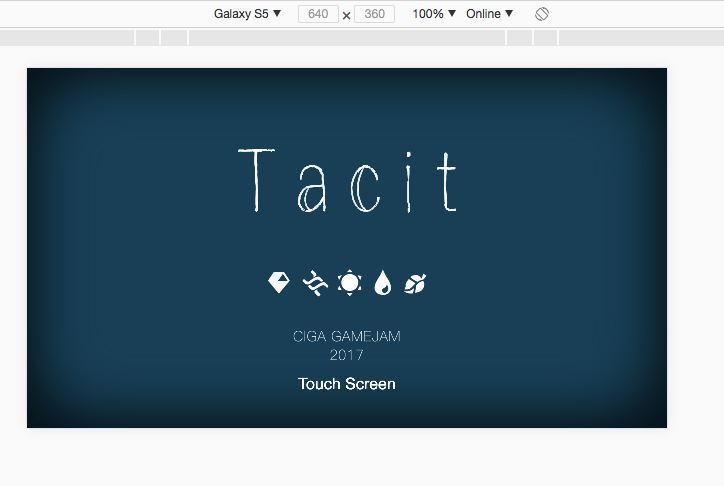Click the viewport height field showing 360
Image resolution: width=724 pixels, height=486 pixels.
point(374,14)
